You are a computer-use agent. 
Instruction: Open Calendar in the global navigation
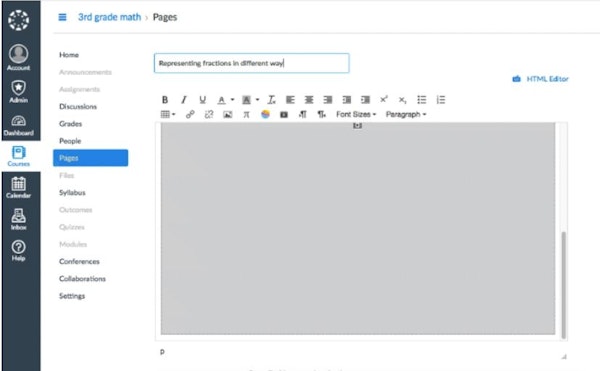click(18, 188)
